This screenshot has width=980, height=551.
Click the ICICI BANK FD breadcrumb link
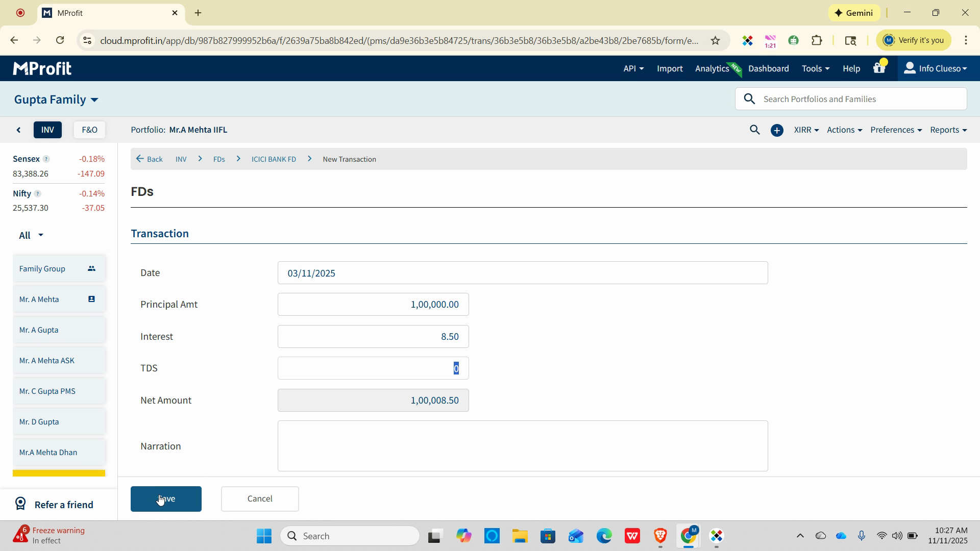point(274,159)
